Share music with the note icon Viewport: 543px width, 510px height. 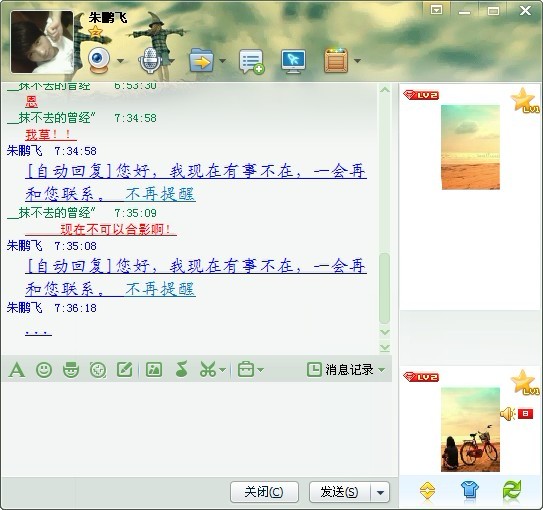181,369
